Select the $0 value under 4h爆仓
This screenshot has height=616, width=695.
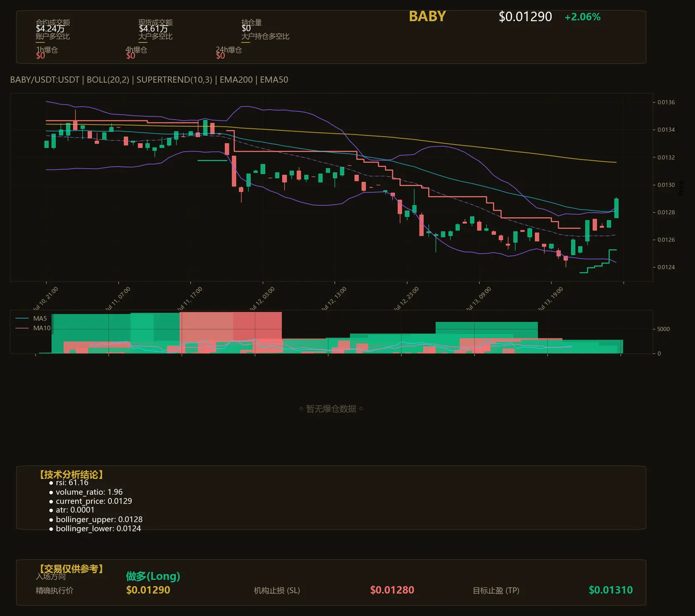(x=131, y=56)
